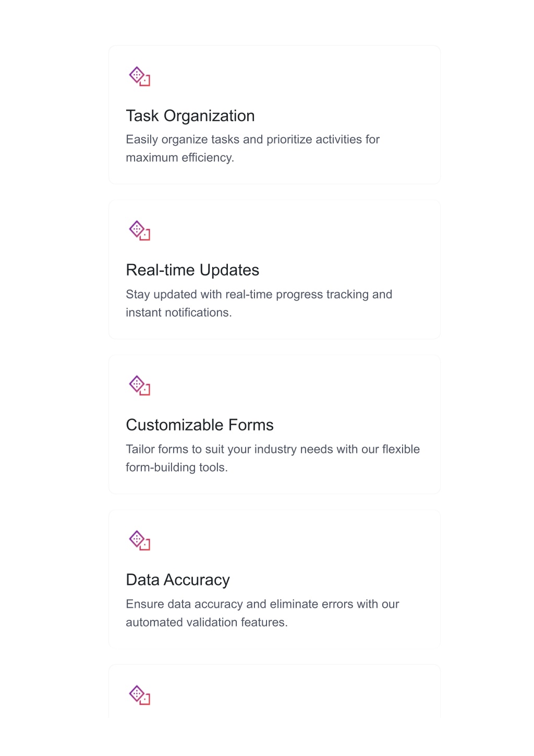Click 'instant notifications' text in second card
The image size is (534, 756).
[x=178, y=313]
